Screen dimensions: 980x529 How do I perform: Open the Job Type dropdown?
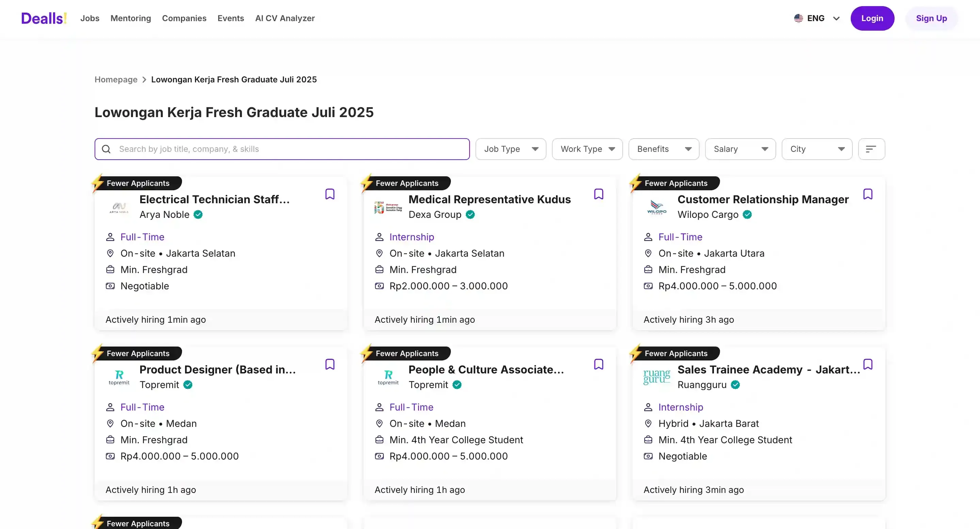coord(510,149)
